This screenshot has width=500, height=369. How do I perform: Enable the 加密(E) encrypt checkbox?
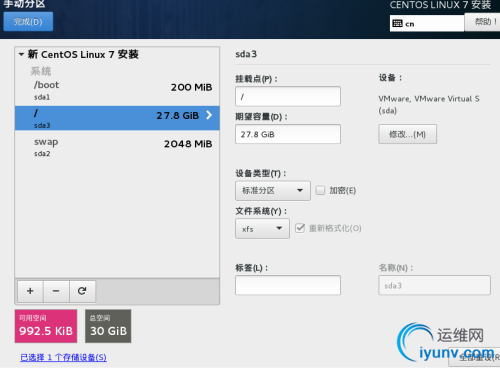pos(320,190)
